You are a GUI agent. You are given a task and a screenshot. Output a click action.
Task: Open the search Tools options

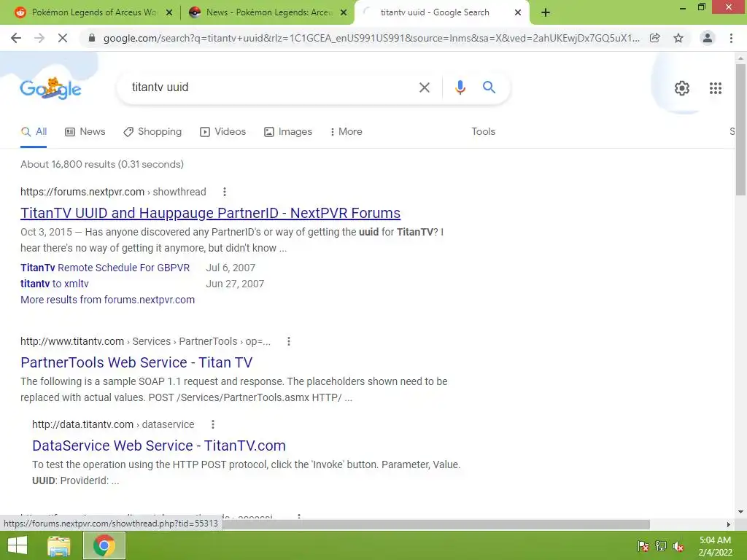[483, 132]
